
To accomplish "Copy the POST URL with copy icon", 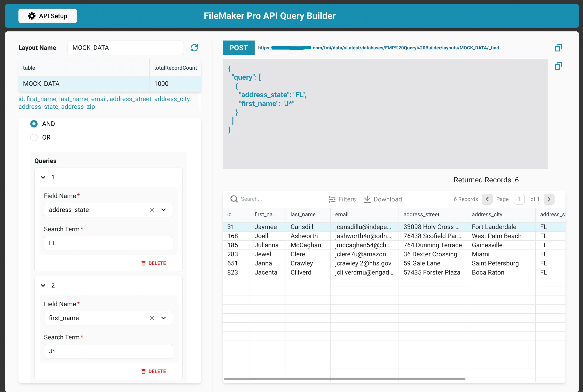I will (x=558, y=48).
